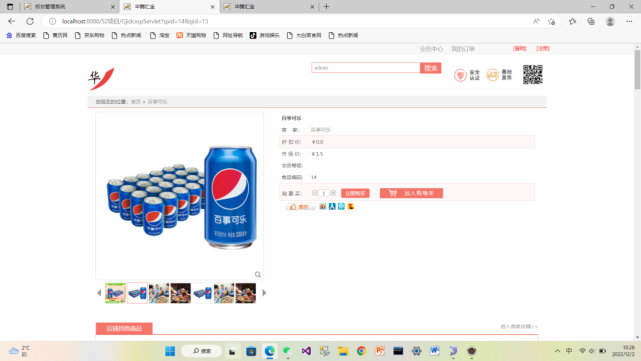
Task: Open browser settings ellipsis menu
Action: 629,21
